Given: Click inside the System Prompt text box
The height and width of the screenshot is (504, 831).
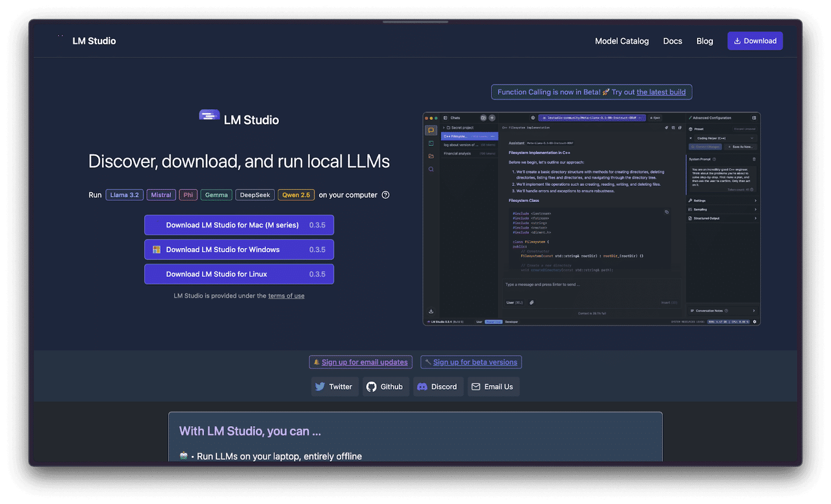Looking at the screenshot, I should coord(722,179).
